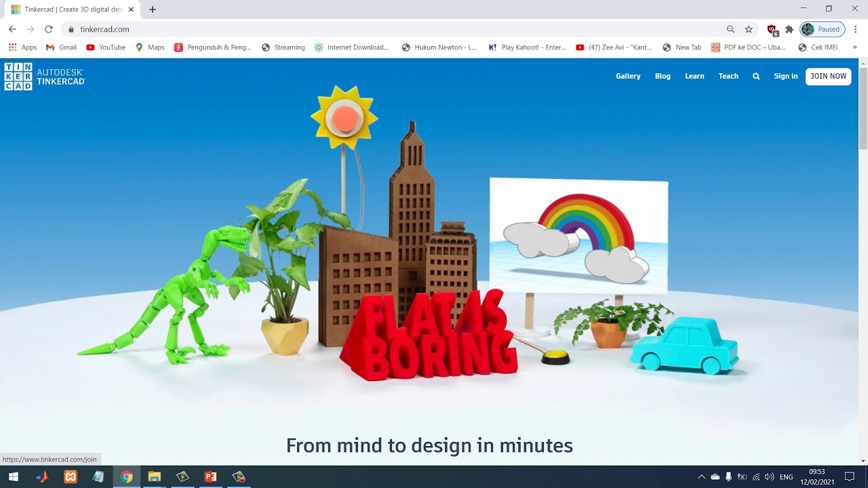Open the Gmail bookmark
The height and width of the screenshot is (488, 868).
tap(61, 47)
